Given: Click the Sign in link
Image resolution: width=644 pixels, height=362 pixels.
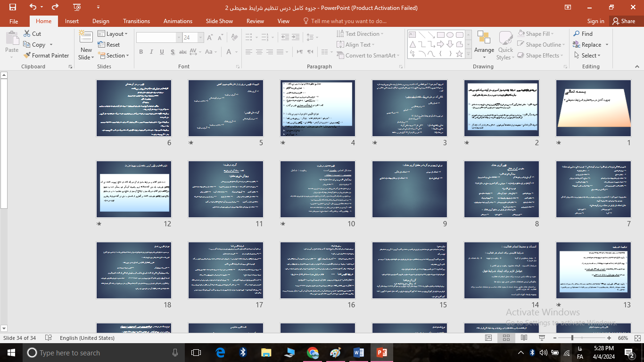Looking at the screenshot, I should tap(595, 21).
